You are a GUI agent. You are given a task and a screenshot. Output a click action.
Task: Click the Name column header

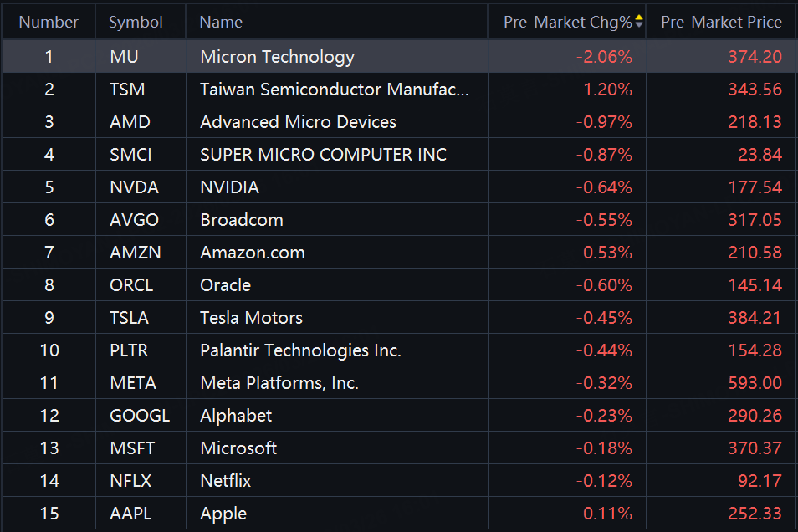221,23
